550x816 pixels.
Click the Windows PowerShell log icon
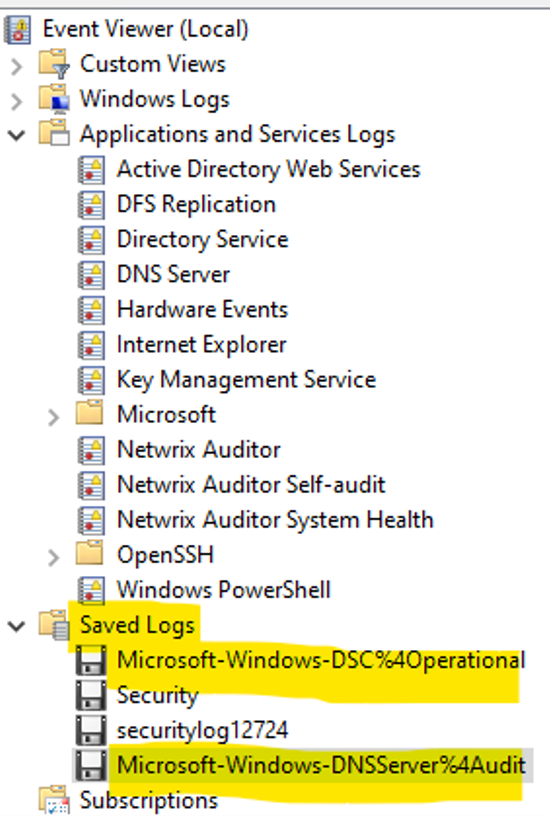click(91, 590)
